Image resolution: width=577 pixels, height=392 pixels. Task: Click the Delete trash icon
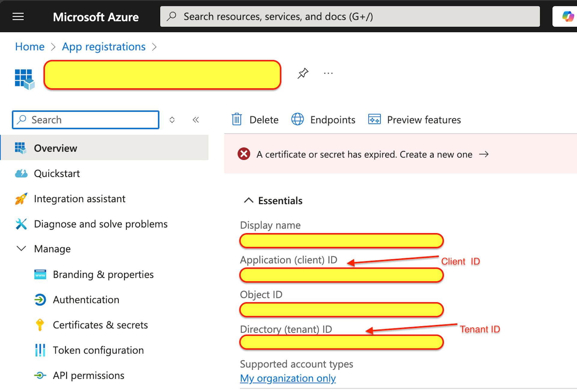pyautogui.click(x=237, y=119)
